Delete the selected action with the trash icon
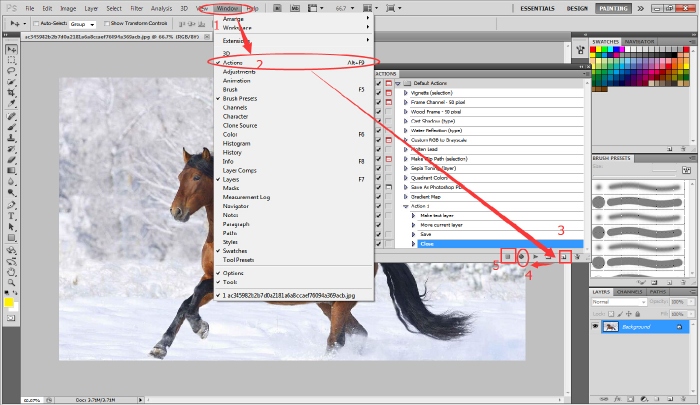Image resolution: width=700 pixels, height=405 pixels. (x=579, y=257)
